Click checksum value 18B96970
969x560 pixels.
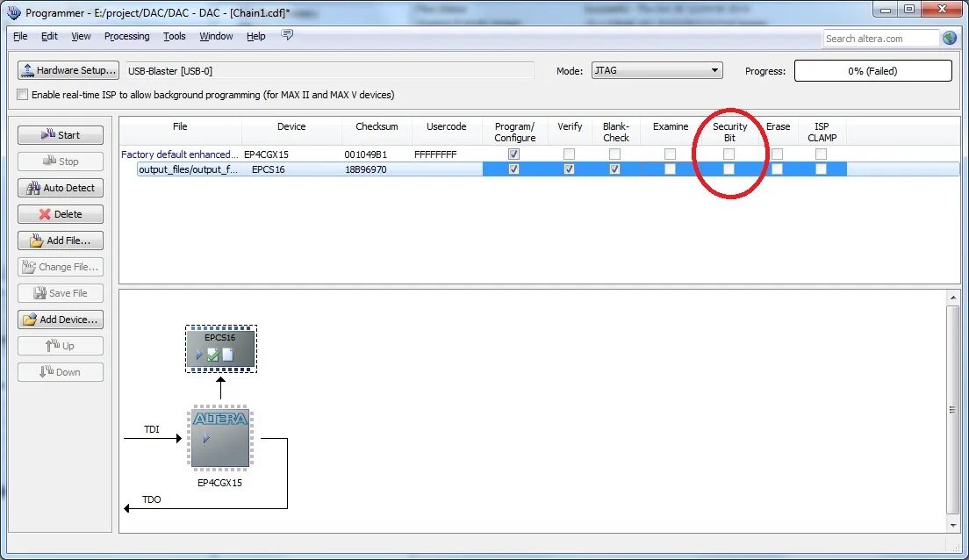click(366, 169)
